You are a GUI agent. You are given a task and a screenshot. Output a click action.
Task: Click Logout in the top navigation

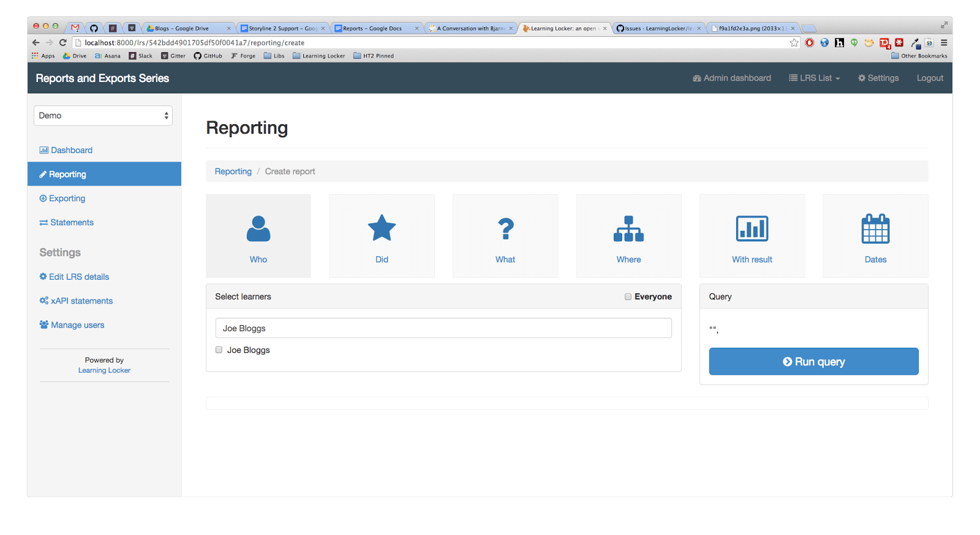point(930,78)
